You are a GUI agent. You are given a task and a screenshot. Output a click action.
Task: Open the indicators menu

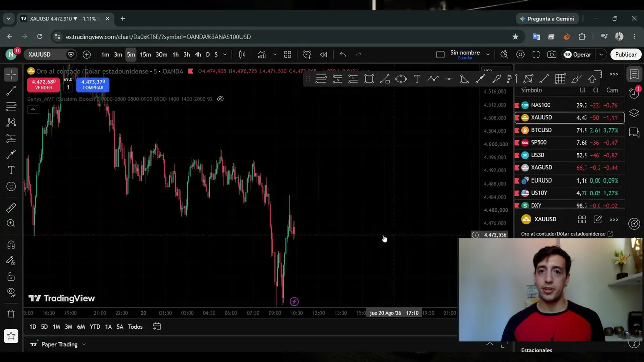pyautogui.click(x=262, y=54)
